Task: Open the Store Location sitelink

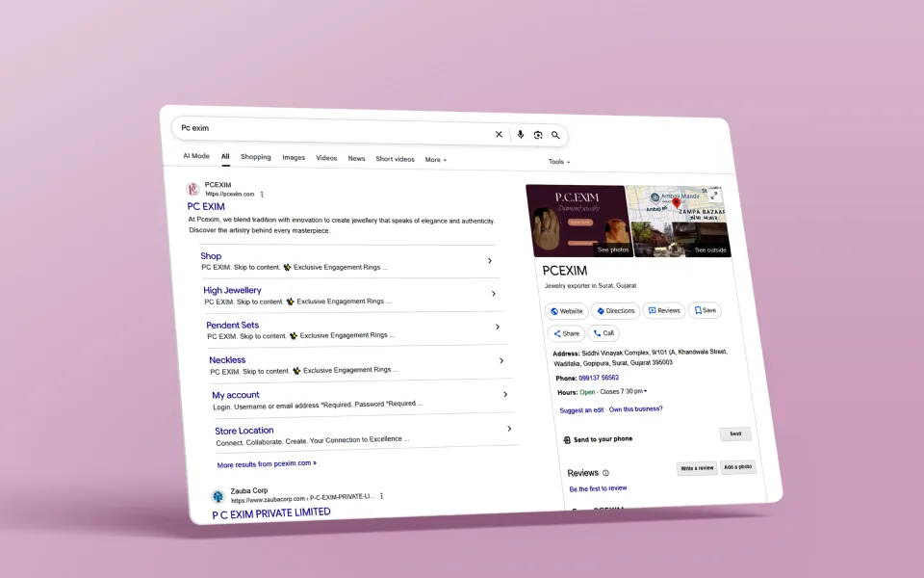Action: pos(244,431)
